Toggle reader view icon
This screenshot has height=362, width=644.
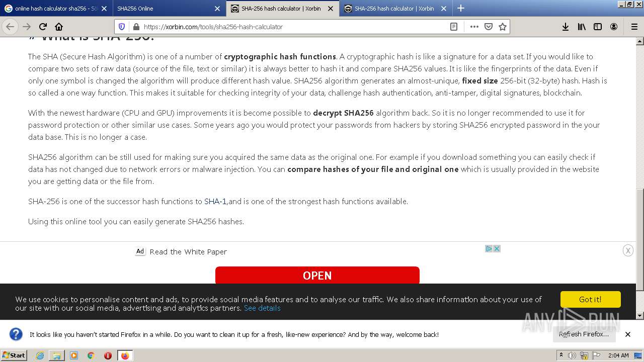454,27
